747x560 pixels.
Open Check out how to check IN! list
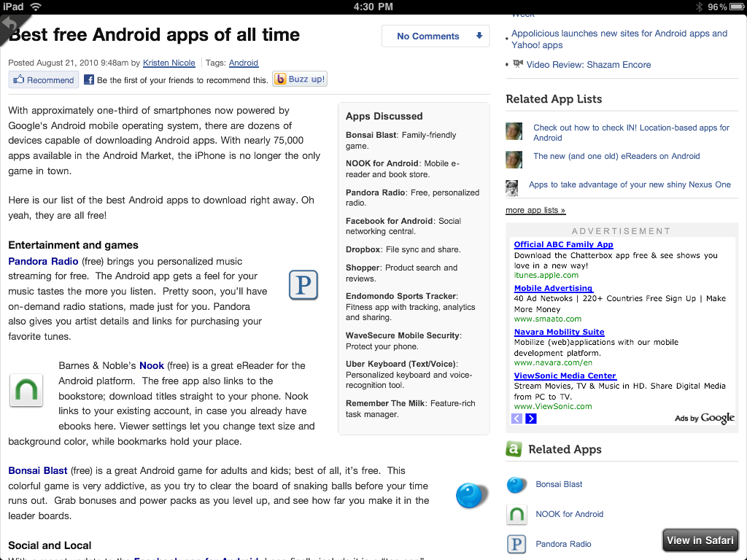(x=631, y=133)
